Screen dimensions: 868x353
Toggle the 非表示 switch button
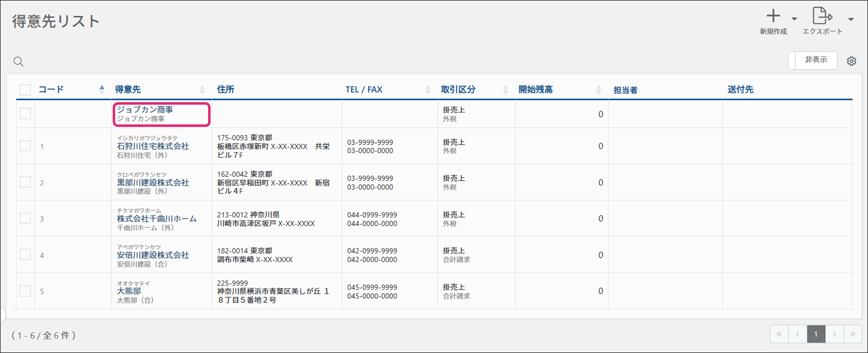tap(813, 60)
